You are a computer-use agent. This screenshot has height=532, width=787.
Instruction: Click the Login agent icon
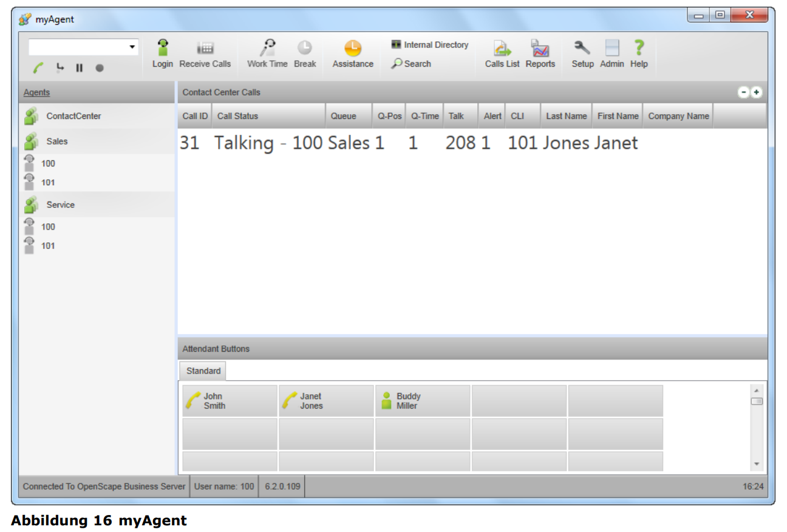tap(163, 48)
